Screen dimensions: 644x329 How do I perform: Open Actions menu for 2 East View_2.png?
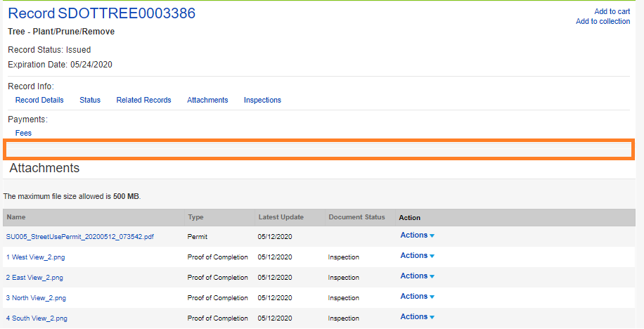pyautogui.click(x=417, y=276)
